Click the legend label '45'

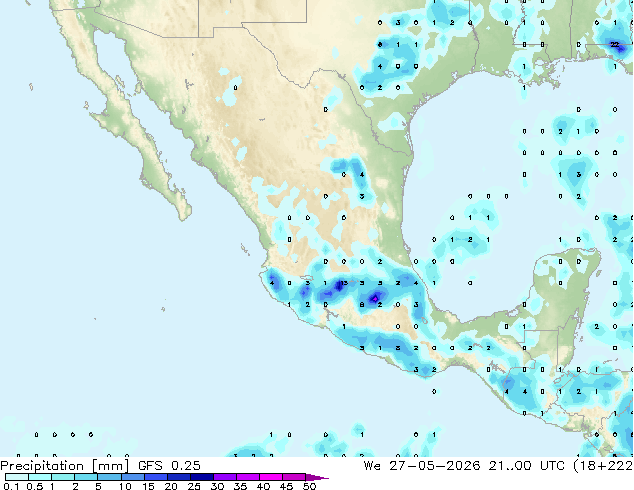coord(286,486)
